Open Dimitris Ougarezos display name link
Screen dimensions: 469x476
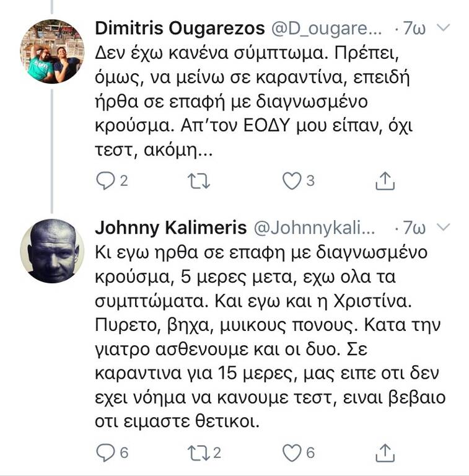pos(179,29)
